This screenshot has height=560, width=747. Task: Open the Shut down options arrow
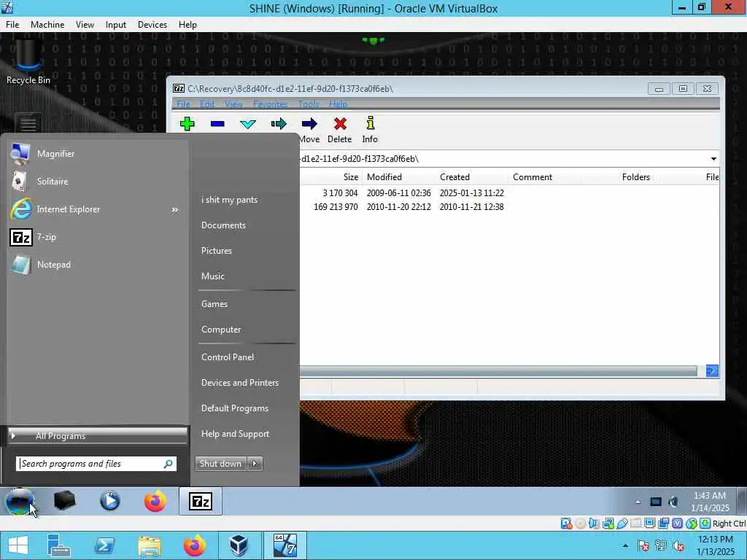[255, 463]
